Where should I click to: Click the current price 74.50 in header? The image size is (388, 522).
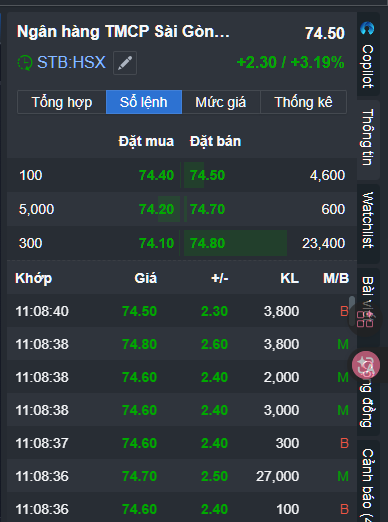point(325,33)
